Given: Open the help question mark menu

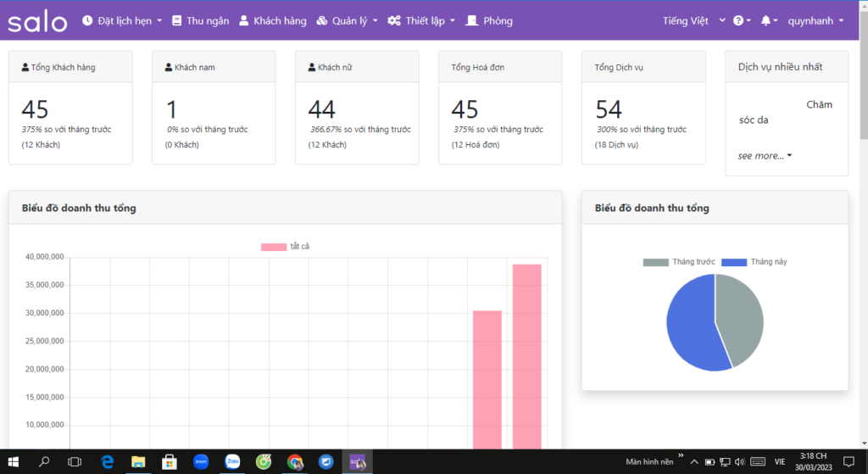Looking at the screenshot, I should tap(742, 21).
